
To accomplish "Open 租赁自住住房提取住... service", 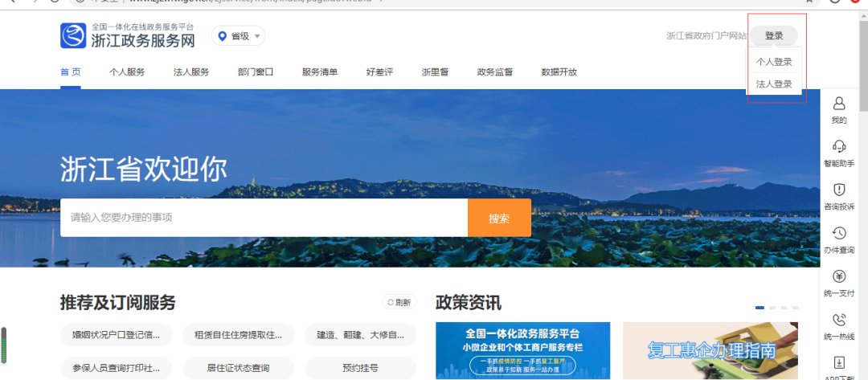I will coord(238,335).
